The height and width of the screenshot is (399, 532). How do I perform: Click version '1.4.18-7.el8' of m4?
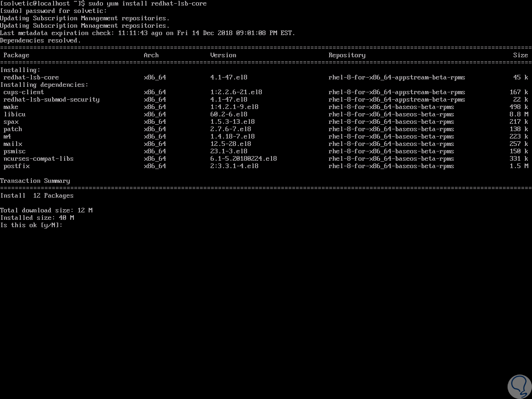pos(232,137)
